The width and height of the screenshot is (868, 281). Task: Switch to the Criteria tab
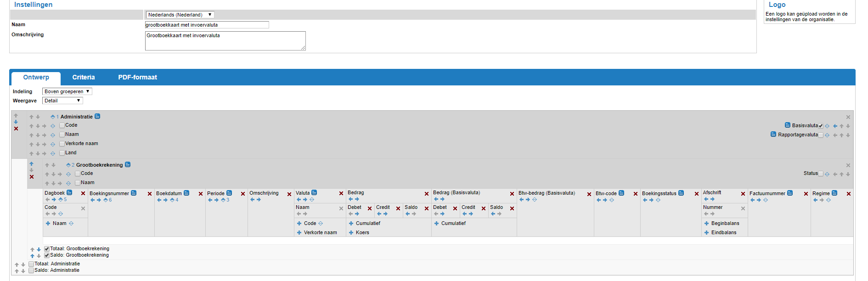click(84, 77)
